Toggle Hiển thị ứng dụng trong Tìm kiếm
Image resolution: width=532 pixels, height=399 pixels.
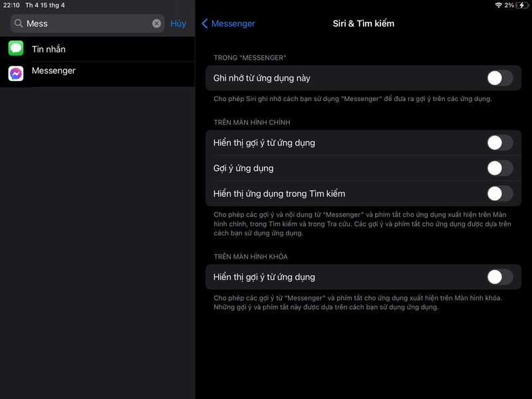click(x=500, y=194)
